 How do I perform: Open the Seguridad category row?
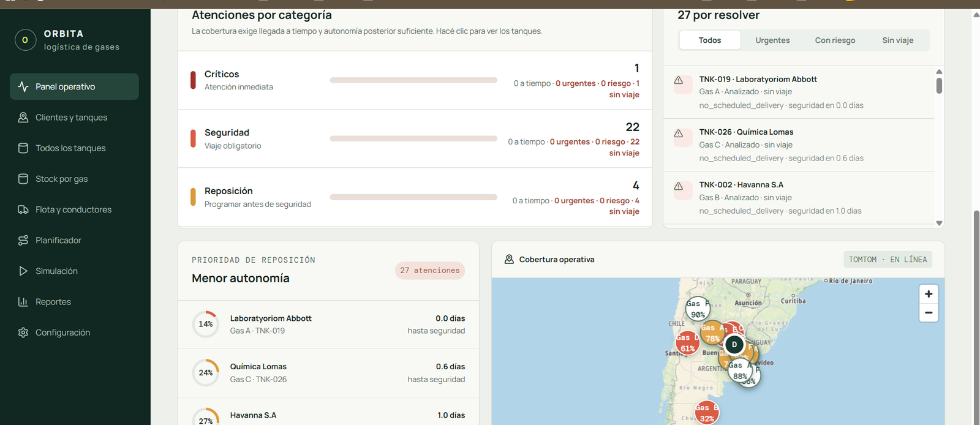[x=415, y=138]
